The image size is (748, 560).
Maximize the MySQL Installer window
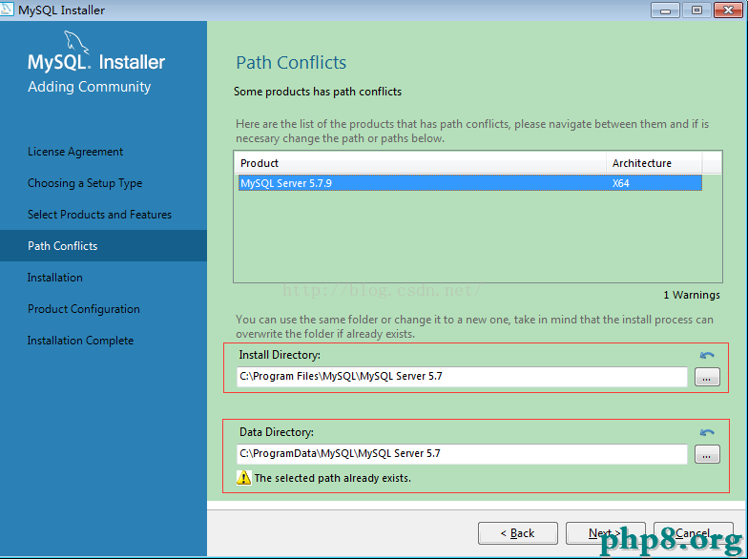(x=696, y=10)
